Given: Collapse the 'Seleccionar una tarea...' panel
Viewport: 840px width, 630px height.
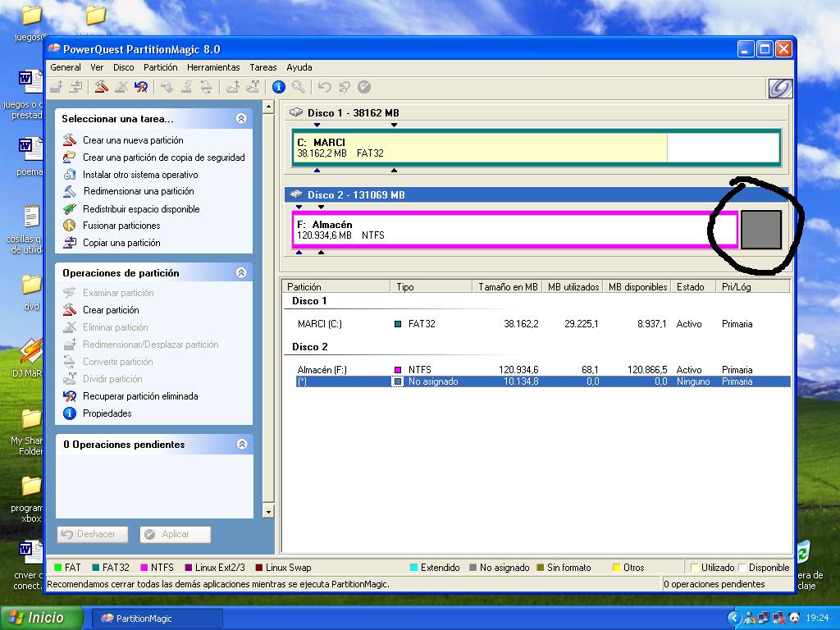Looking at the screenshot, I should 241,118.
